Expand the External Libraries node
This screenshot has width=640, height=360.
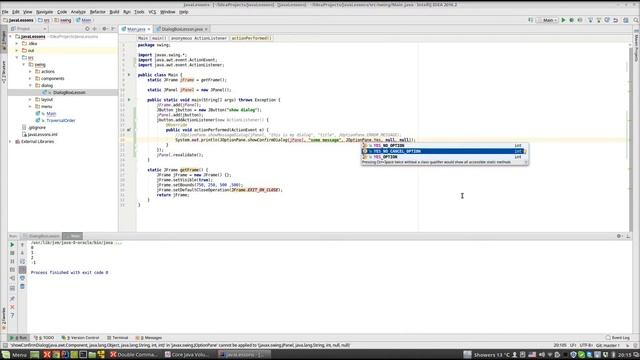pos(11,142)
